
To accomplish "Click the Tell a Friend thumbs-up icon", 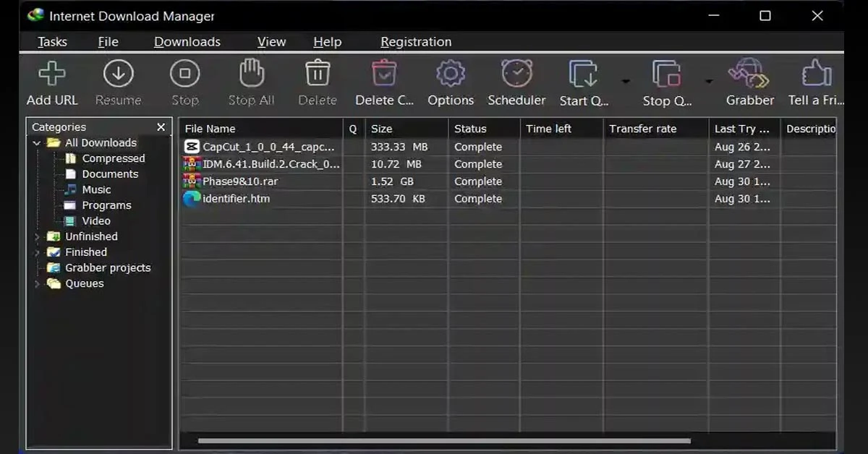I will coord(817,74).
